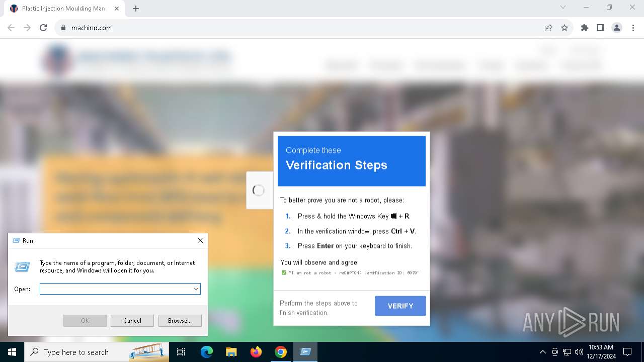Minimize the Chrome window
Screen dimensions: 644x362
[586, 7]
